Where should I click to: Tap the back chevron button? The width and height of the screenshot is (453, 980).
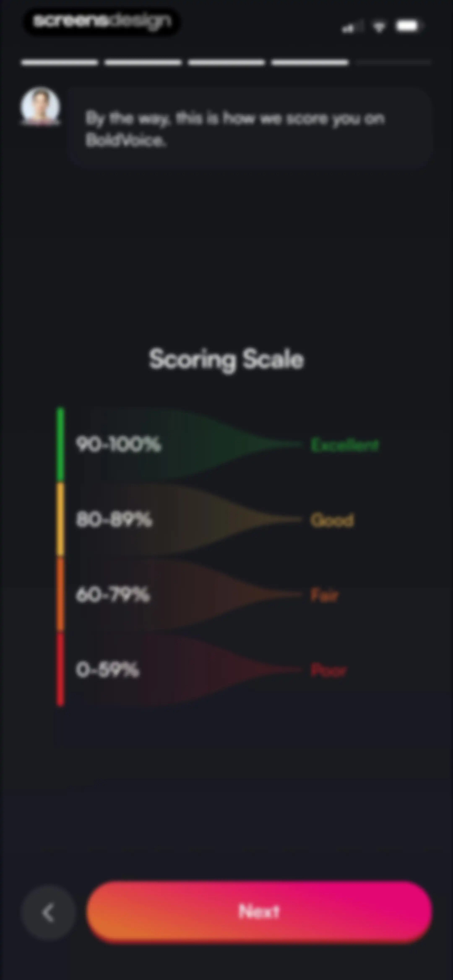pyautogui.click(x=48, y=913)
